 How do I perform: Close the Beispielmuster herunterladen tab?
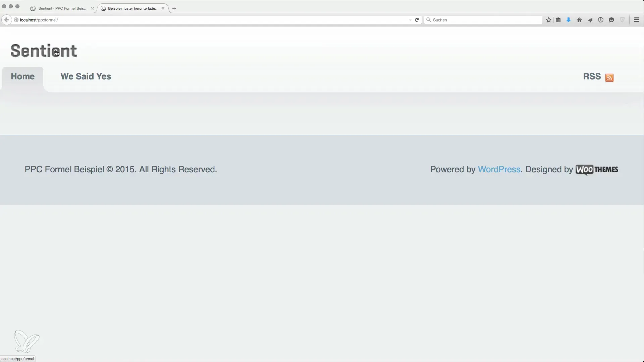(163, 8)
